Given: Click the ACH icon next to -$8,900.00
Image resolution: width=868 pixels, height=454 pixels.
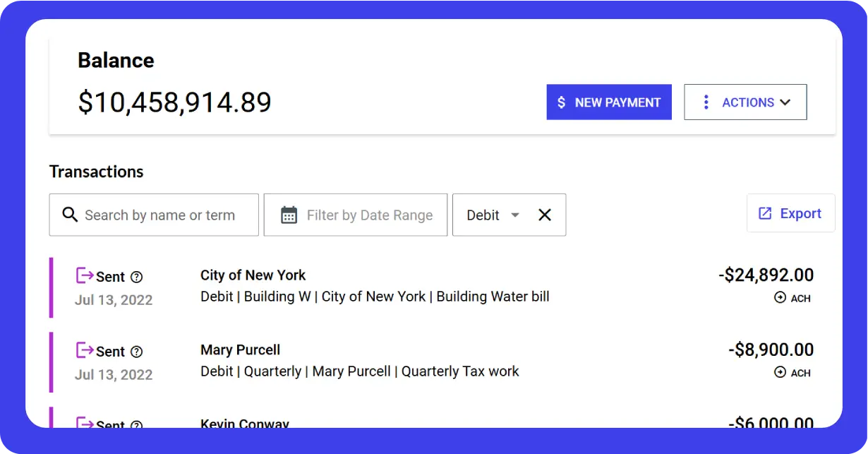Looking at the screenshot, I should click(x=780, y=372).
